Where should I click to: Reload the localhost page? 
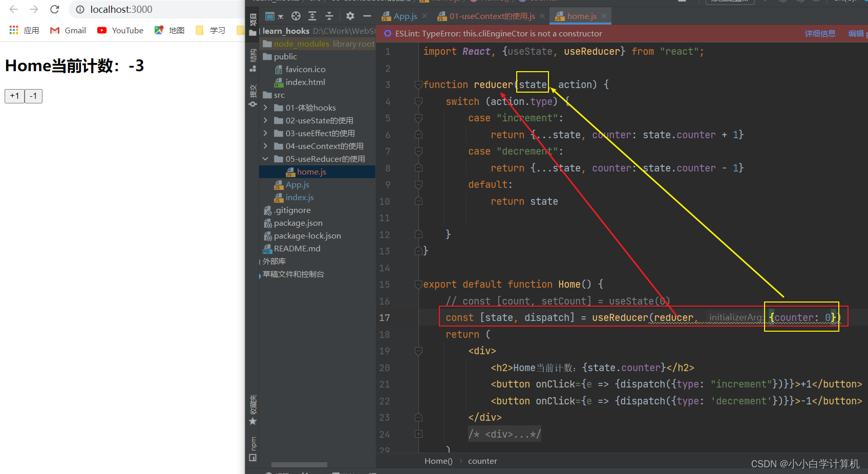tap(55, 9)
